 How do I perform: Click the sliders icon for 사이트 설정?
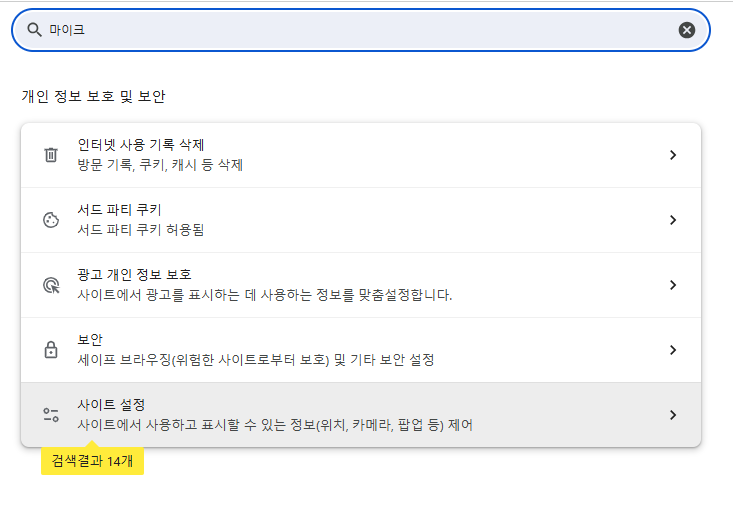tap(51, 415)
